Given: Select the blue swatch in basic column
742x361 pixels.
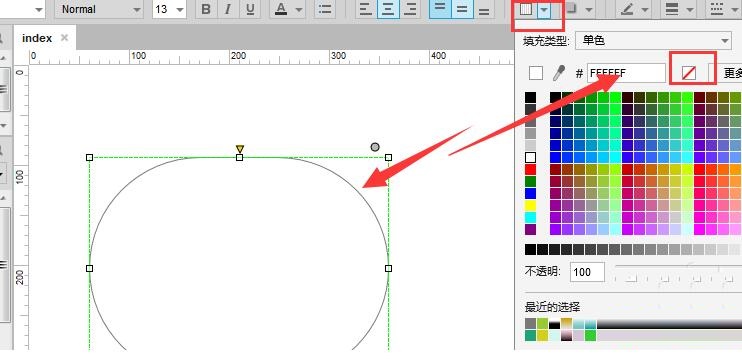Looking at the screenshot, I should (x=530, y=194).
